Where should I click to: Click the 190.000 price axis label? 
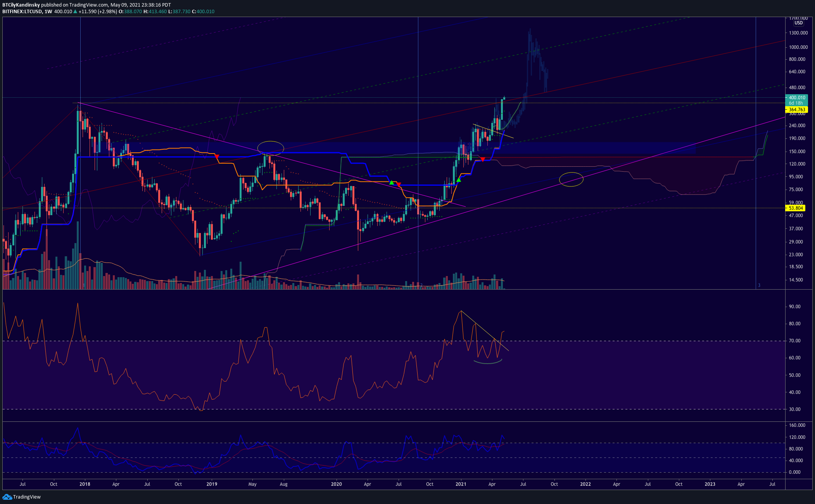click(797, 138)
